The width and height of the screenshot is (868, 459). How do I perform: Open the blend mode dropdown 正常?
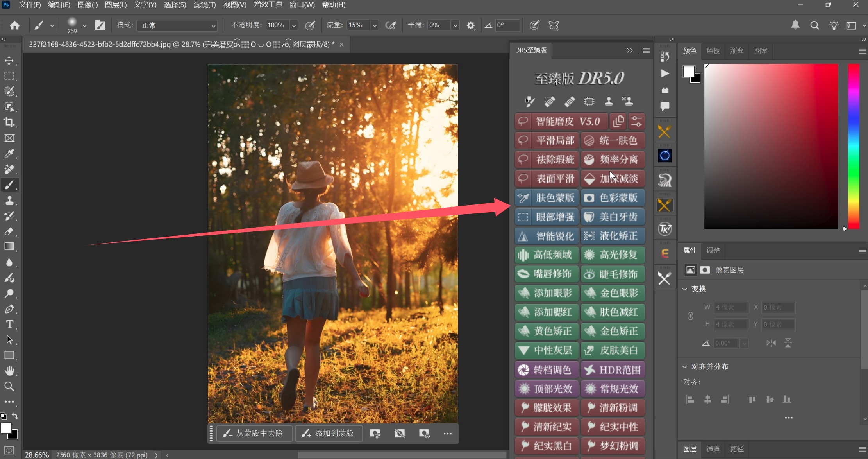[x=177, y=25]
